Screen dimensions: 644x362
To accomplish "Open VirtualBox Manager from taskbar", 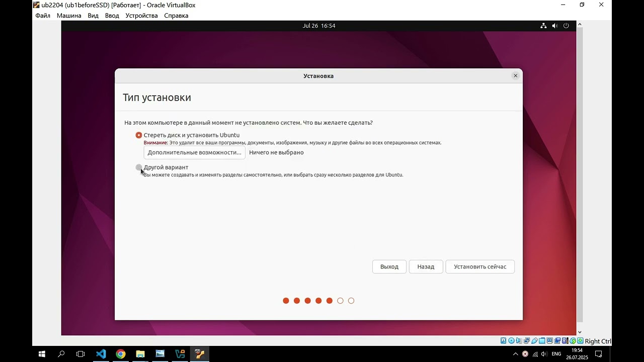I will point(180,354).
